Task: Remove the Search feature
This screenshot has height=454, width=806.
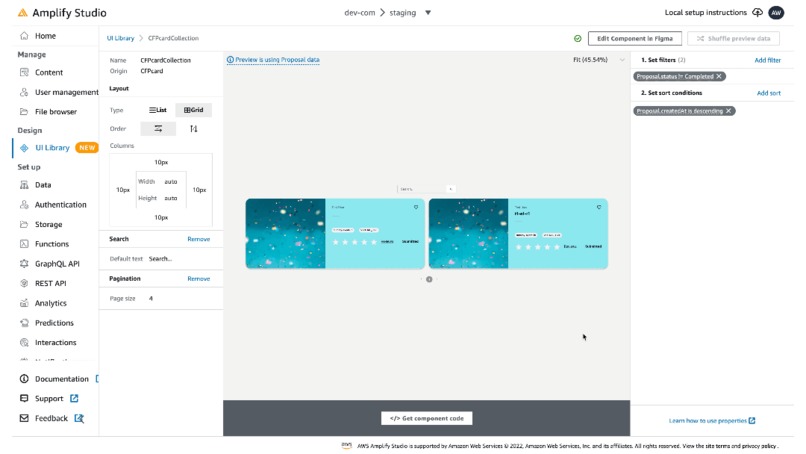Action: 198,239
